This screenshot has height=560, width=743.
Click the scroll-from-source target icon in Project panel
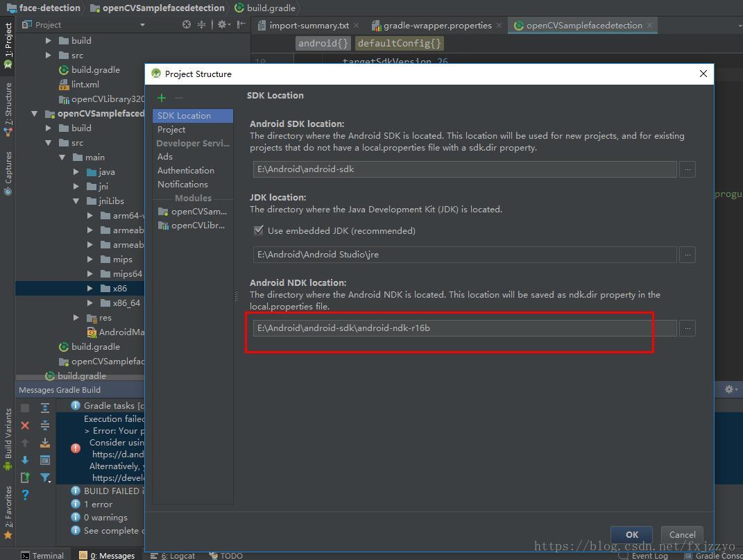[187, 25]
